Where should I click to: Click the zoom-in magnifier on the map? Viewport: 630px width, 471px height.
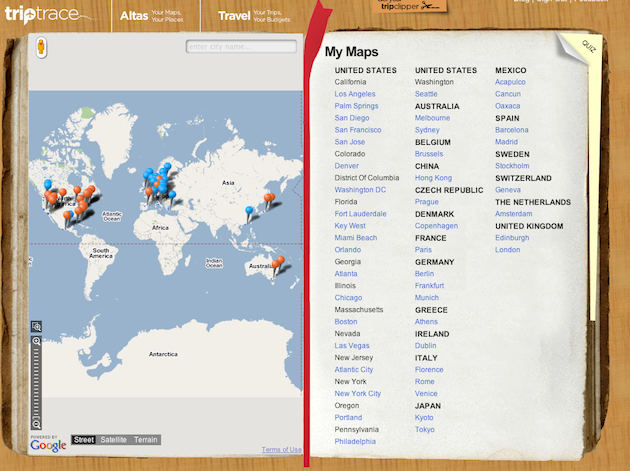(37, 342)
